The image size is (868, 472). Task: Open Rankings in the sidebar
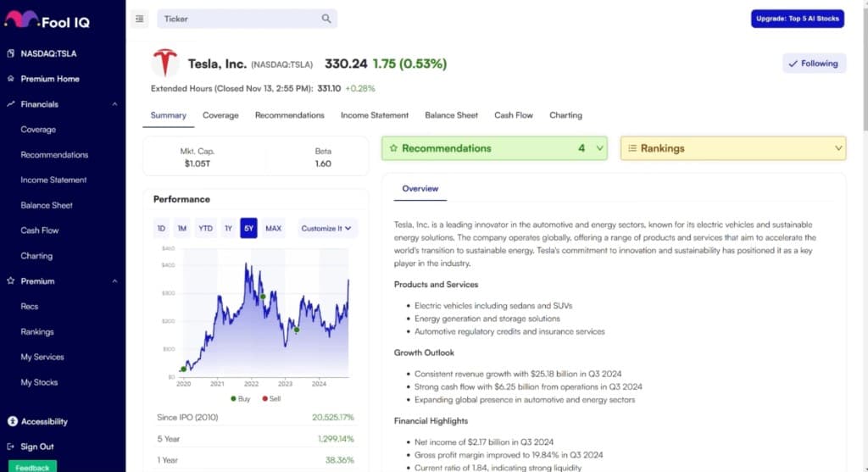[37, 331]
